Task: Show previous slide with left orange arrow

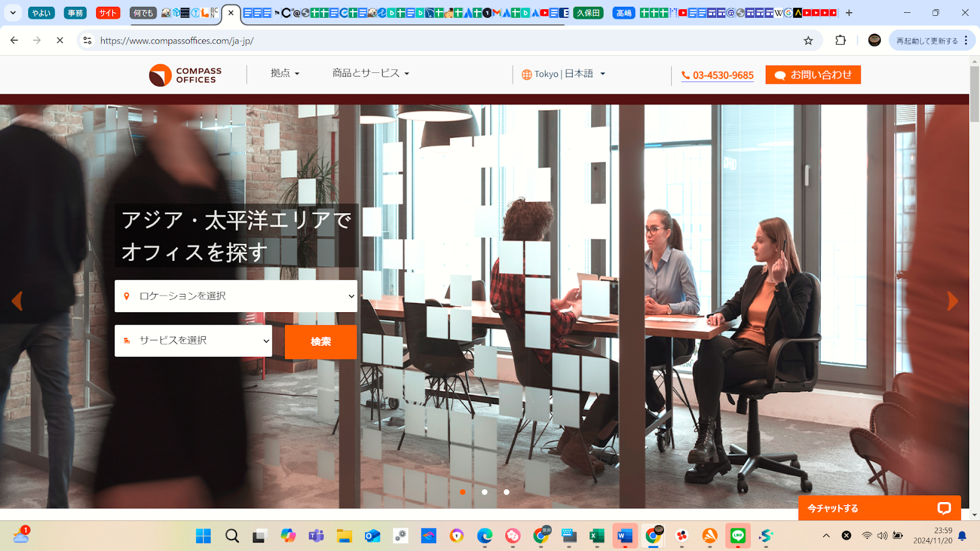Action: pyautogui.click(x=17, y=301)
